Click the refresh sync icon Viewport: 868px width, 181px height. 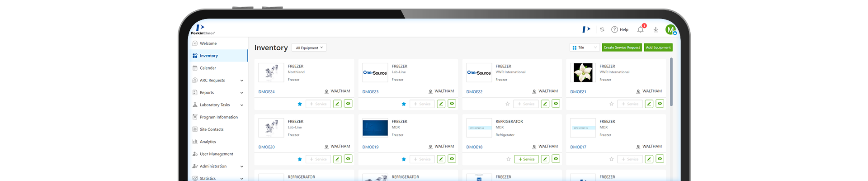pos(602,30)
